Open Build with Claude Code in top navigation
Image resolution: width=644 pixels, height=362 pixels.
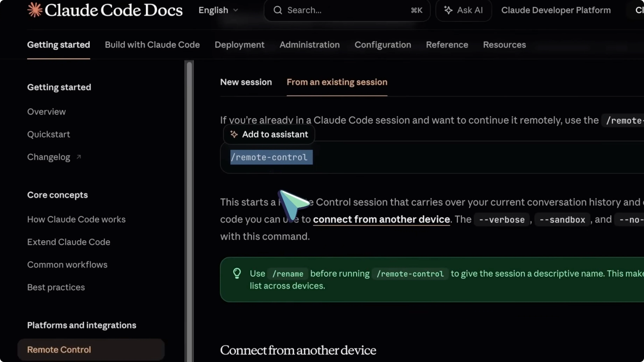[152, 45]
